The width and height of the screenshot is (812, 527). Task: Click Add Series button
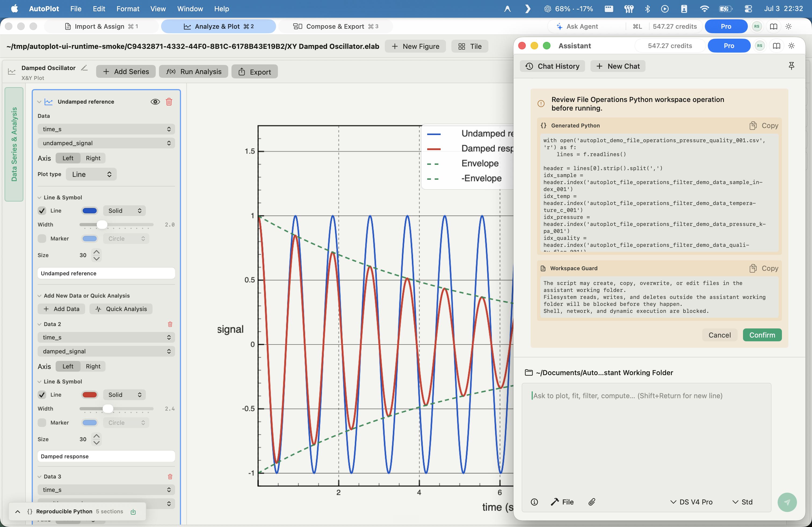tap(126, 72)
